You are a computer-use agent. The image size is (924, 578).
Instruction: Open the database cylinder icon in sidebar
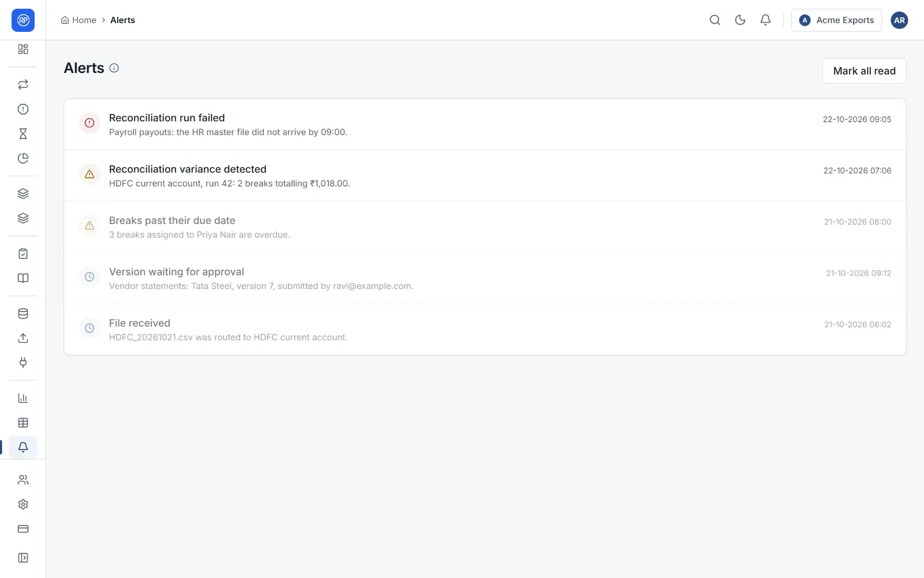tap(23, 313)
